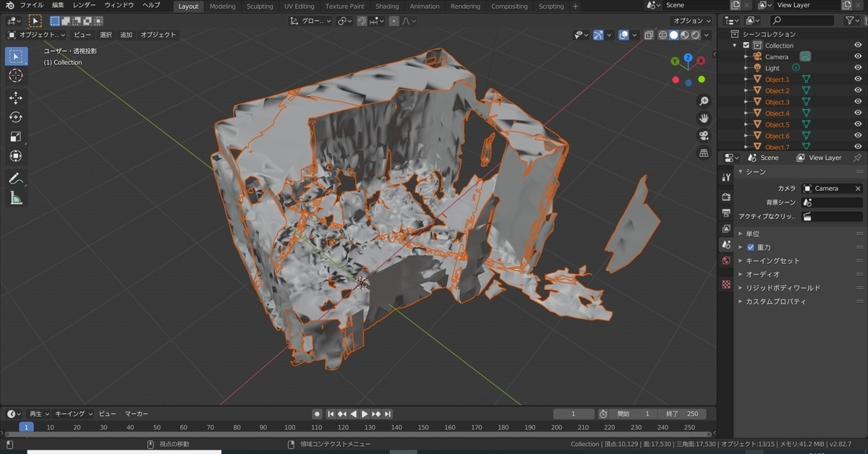Switch to the Sculpting workspace tab
Screen dimensions: 868x454
tap(260, 7)
